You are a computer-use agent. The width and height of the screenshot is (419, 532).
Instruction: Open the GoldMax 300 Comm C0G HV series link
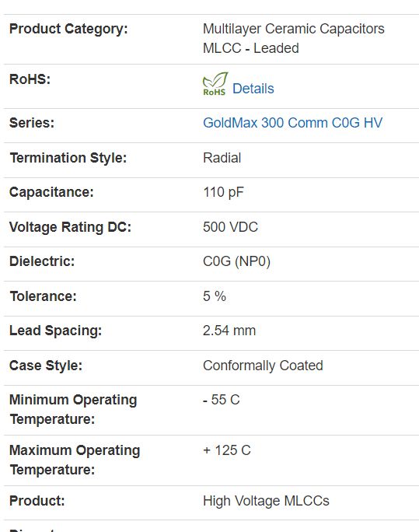[x=292, y=123]
